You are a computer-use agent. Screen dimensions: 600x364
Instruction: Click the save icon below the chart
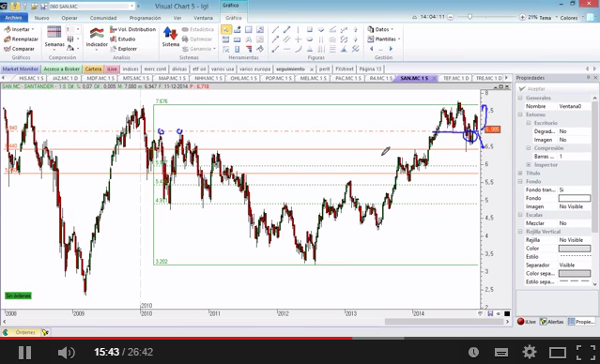[x=490, y=313]
